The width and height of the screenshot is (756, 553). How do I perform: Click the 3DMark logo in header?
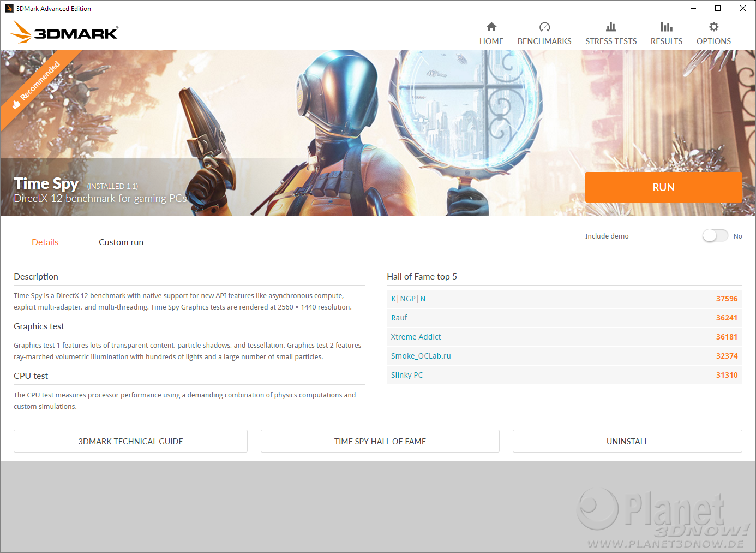[x=64, y=32]
